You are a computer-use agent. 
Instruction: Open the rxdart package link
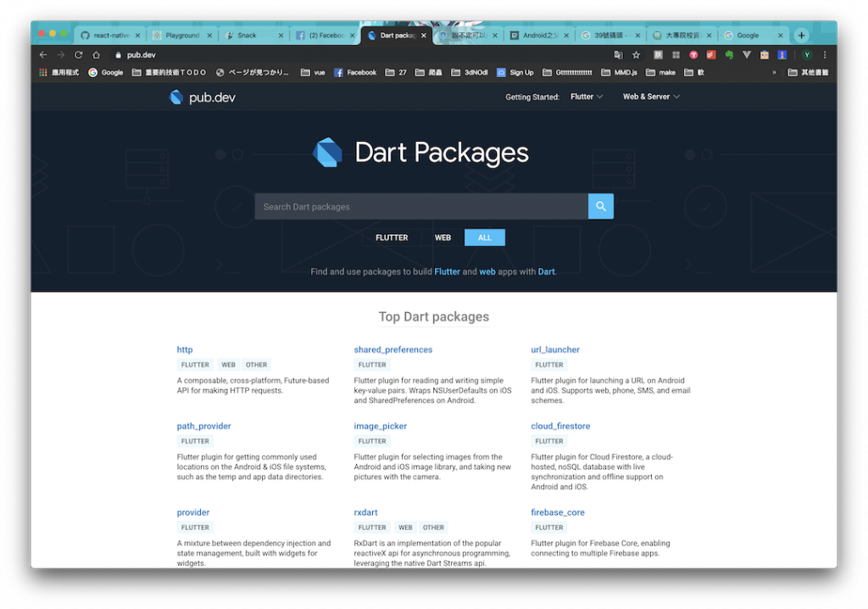pyautogui.click(x=366, y=512)
